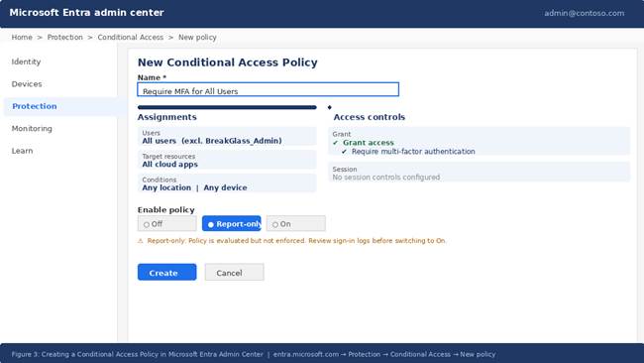
Task: Click the Enable policy label
Action: pos(165,210)
